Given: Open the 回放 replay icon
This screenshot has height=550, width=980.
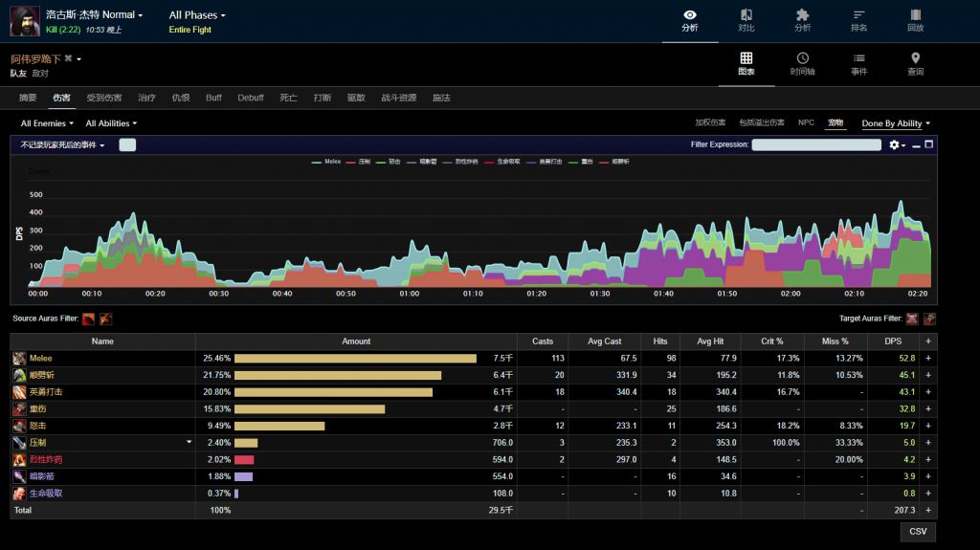Looking at the screenshot, I should pyautogui.click(x=915, y=15).
